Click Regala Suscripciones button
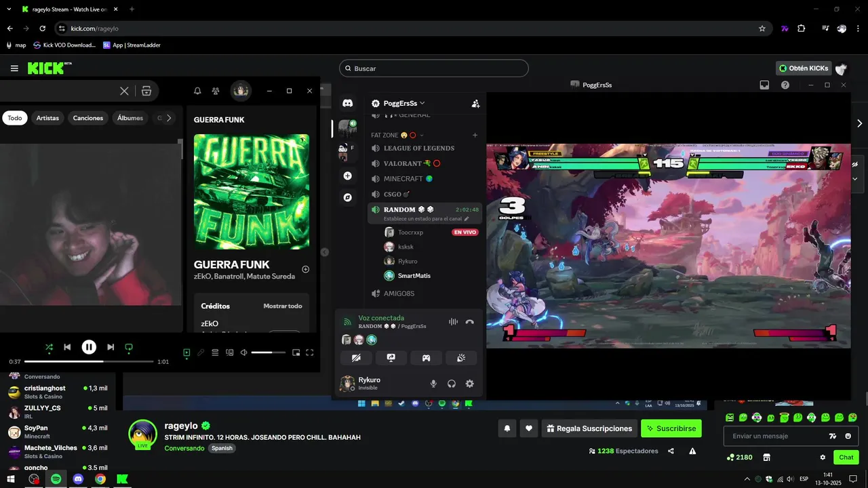This screenshot has width=868, height=488. click(589, 428)
